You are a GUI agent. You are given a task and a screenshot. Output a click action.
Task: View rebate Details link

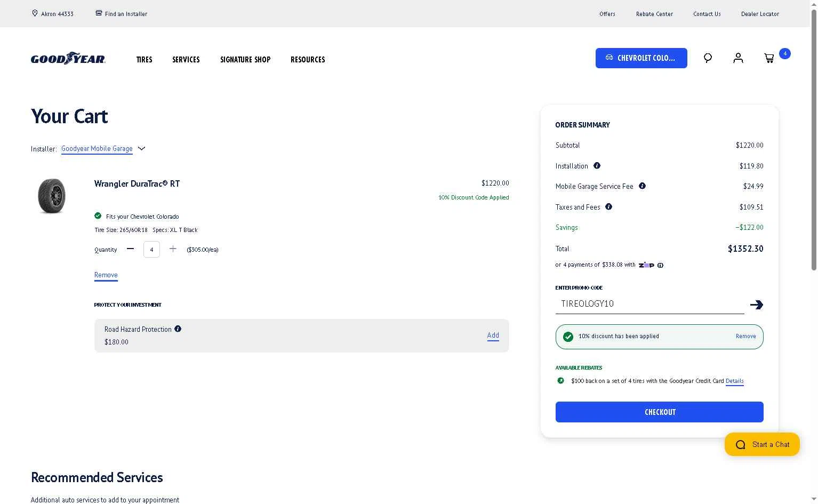pos(734,381)
